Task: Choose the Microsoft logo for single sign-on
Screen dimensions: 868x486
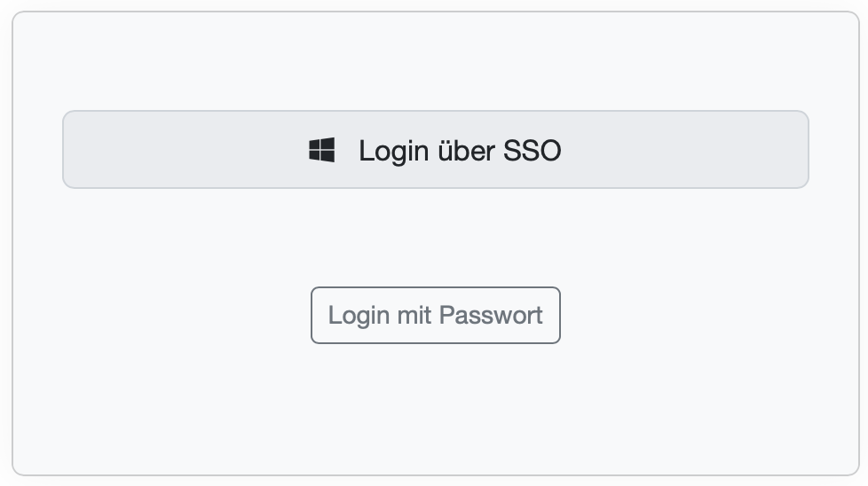Action: [x=322, y=150]
